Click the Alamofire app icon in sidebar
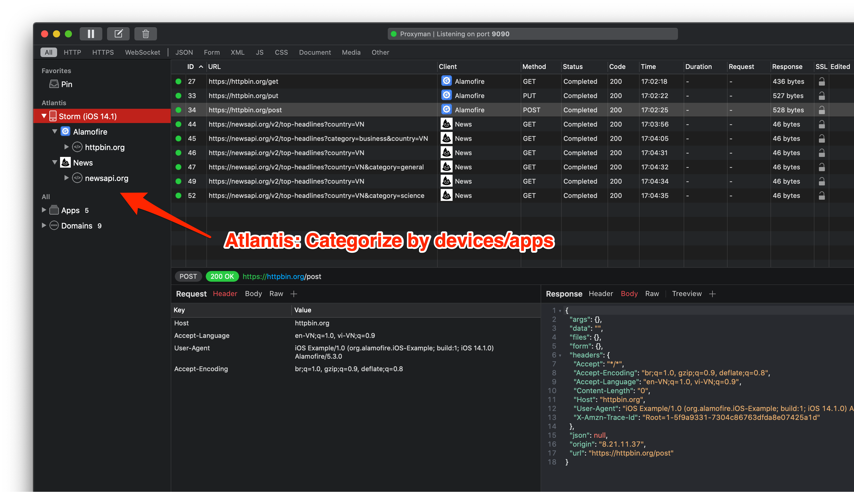 click(65, 131)
